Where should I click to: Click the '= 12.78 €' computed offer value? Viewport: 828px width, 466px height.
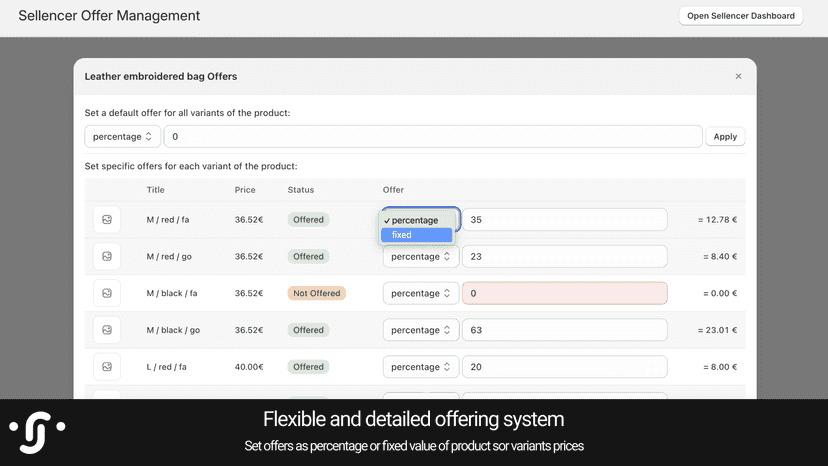(x=717, y=220)
